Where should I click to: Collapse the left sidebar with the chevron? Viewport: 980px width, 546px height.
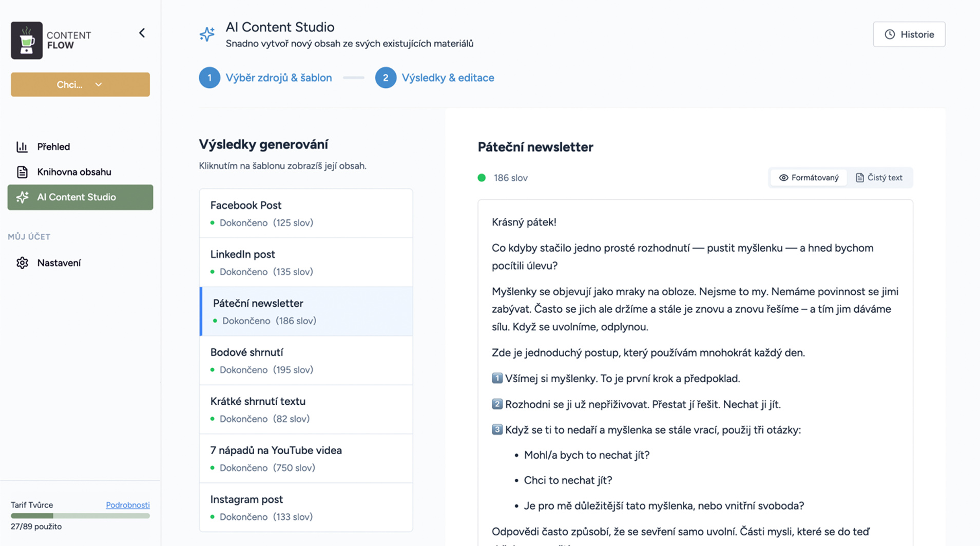pos(142,32)
